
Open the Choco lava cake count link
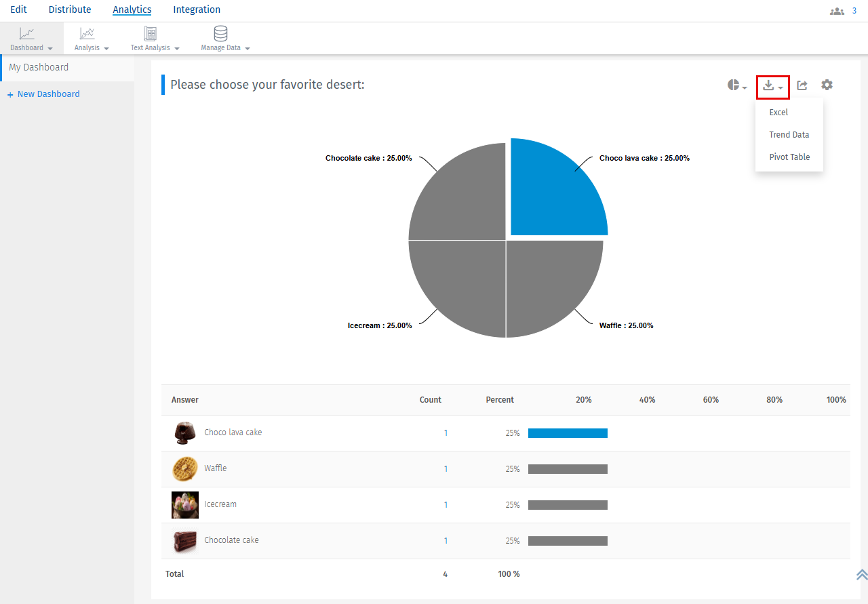click(x=446, y=432)
